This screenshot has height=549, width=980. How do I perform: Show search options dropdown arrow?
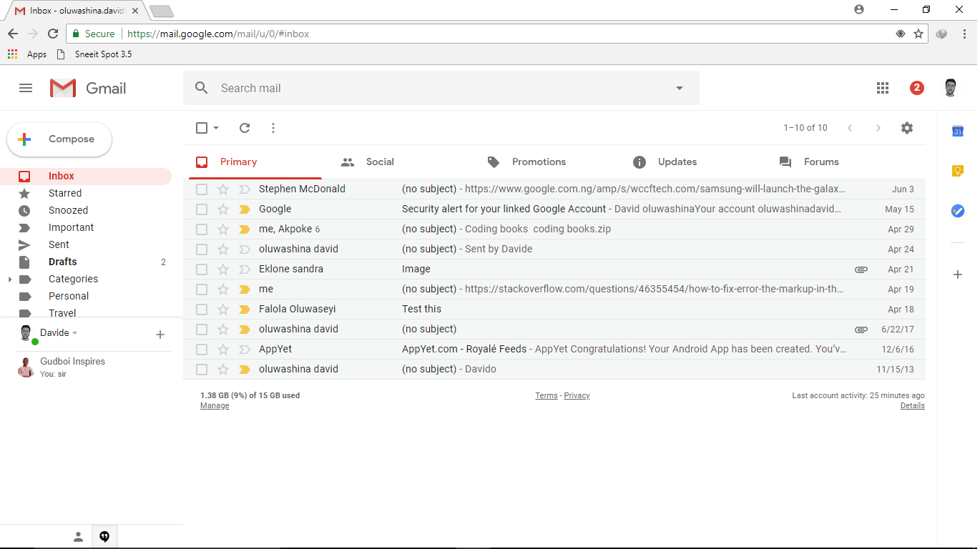point(680,88)
